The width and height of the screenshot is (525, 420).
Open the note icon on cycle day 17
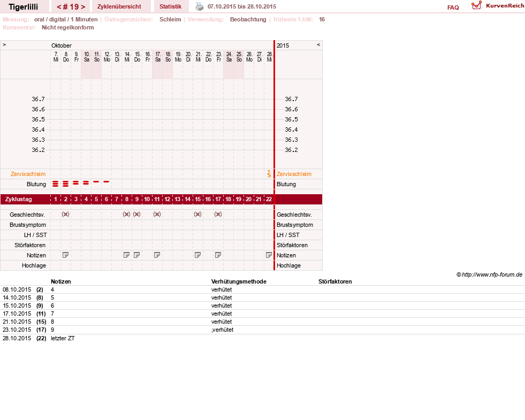click(218, 255)
